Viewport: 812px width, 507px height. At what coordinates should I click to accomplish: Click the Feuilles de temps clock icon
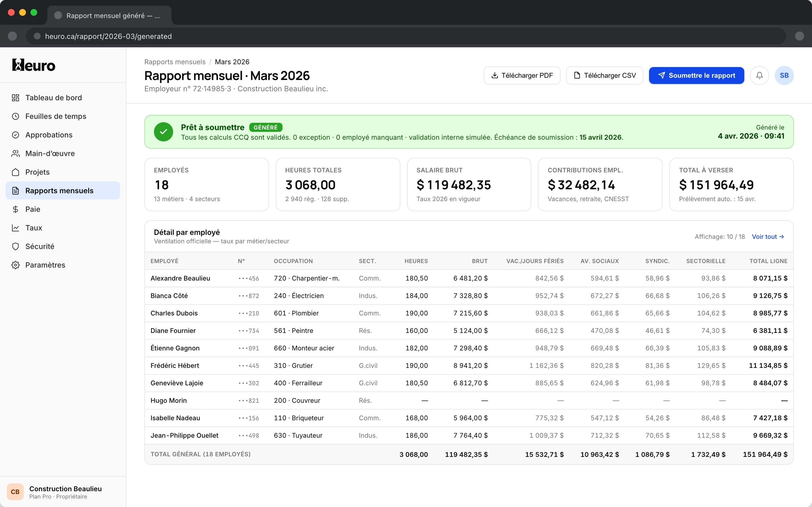tap(16, 116)
